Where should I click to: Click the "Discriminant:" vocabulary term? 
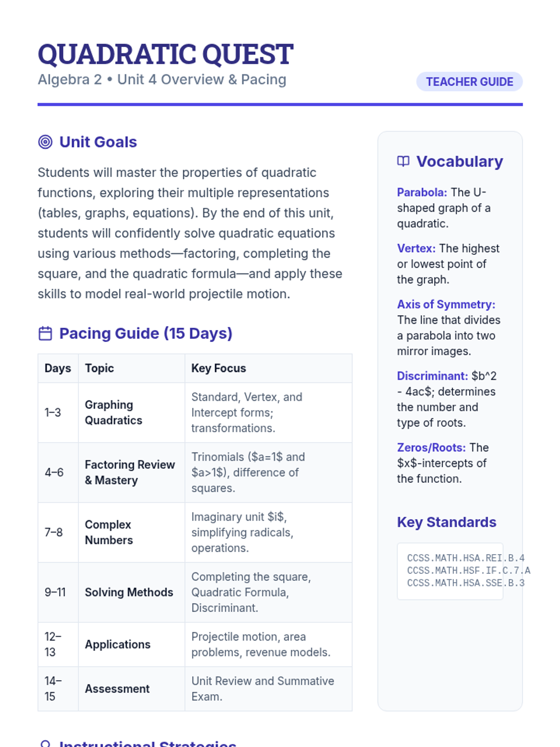432,376
